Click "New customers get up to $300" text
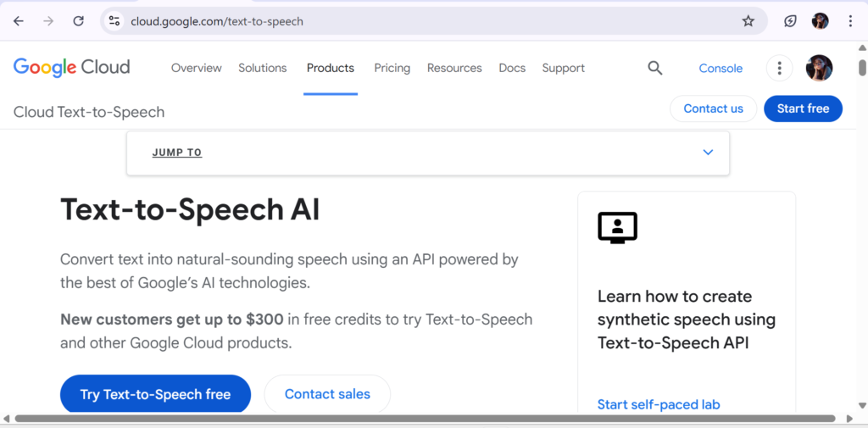Image resolution: width=868 pixels, height=428 pixels. (x=171, y=320)
